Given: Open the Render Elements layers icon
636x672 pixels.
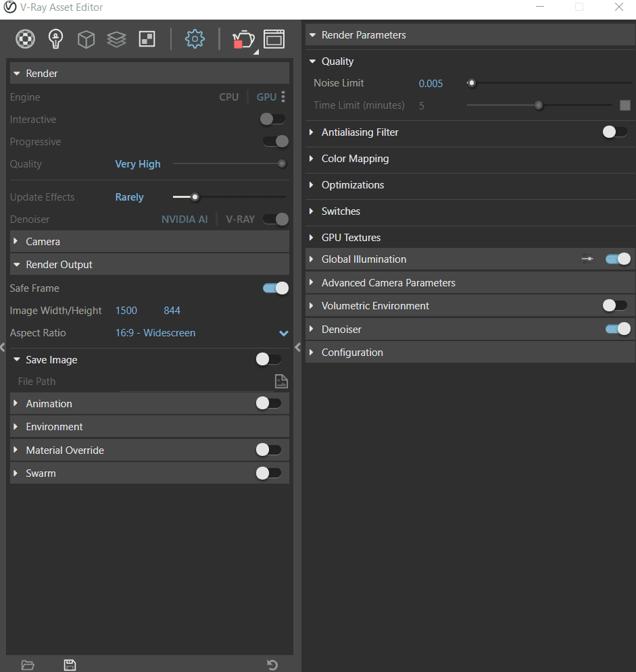Looking at the screenshot, I should 116,39.
